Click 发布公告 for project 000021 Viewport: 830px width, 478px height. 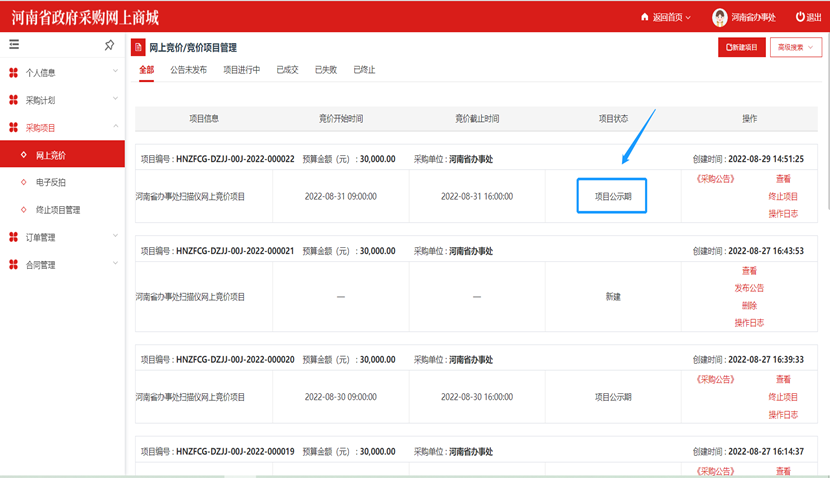tap(749, 288)
